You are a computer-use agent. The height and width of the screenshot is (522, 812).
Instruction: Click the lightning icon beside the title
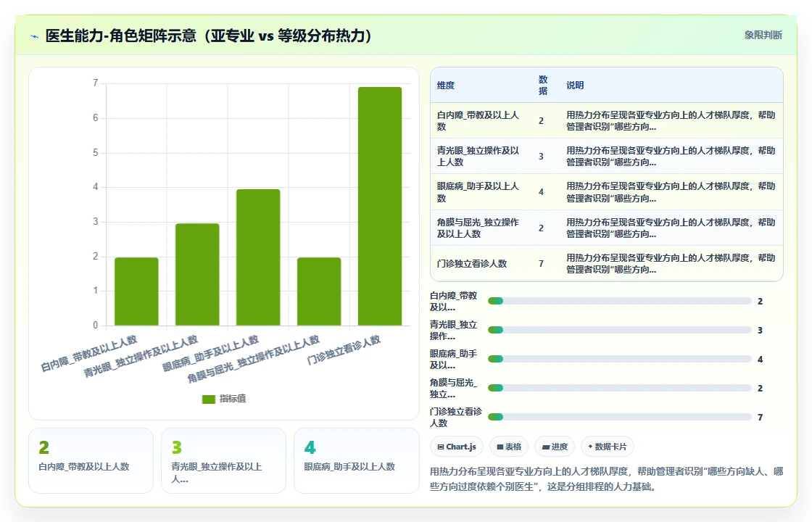tap(35, 36)
